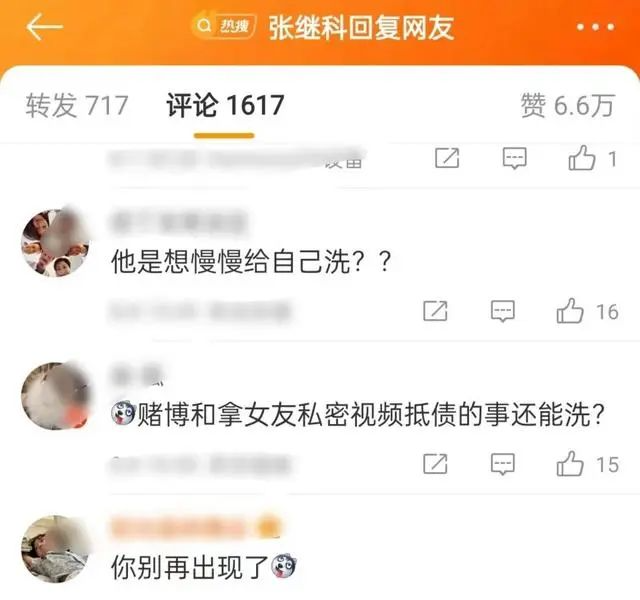The height and width of the screenshot is (600, 640).
Task: Reply to the top partially hidden comment
Action: point(514,159)
